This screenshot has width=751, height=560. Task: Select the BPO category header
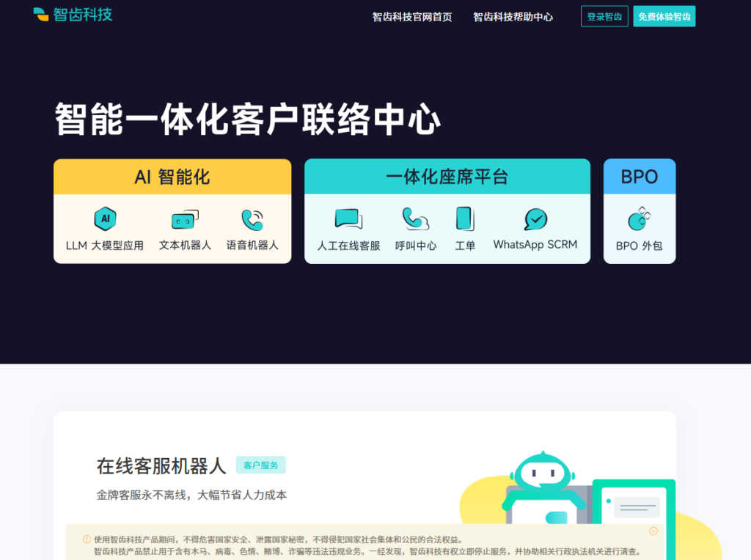click(639, 177)
